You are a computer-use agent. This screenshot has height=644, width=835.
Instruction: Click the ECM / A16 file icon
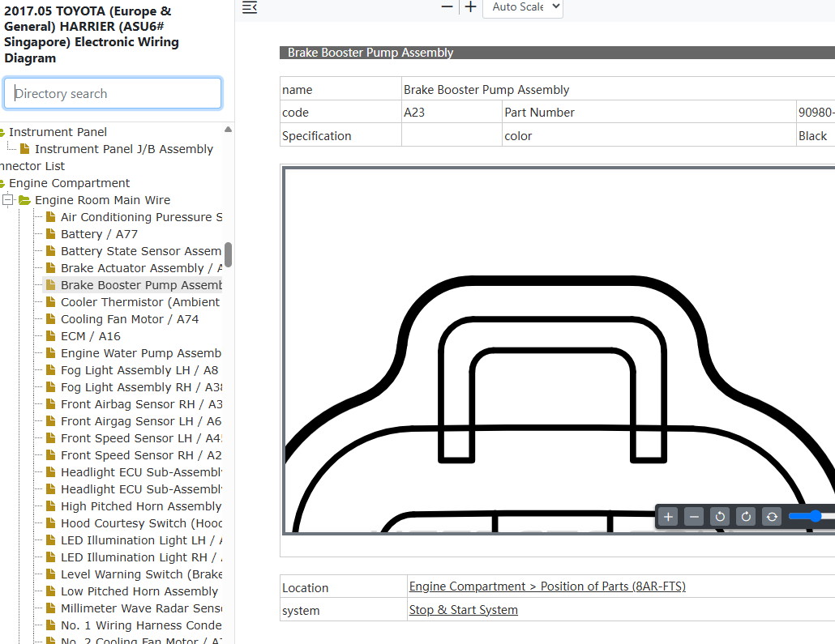(x=50, y=336)
